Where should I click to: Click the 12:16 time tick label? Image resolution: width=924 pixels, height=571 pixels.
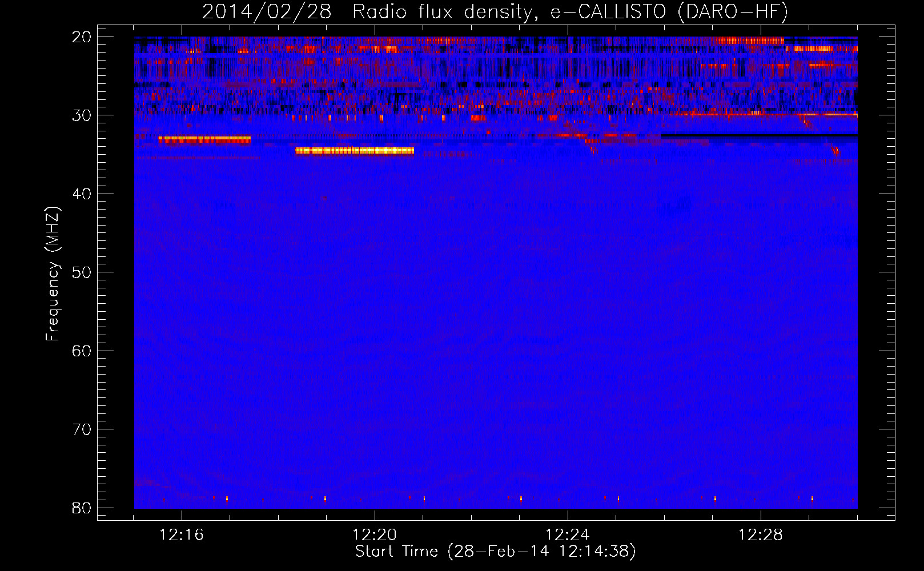pyautogui.click(x=182, y=535)
